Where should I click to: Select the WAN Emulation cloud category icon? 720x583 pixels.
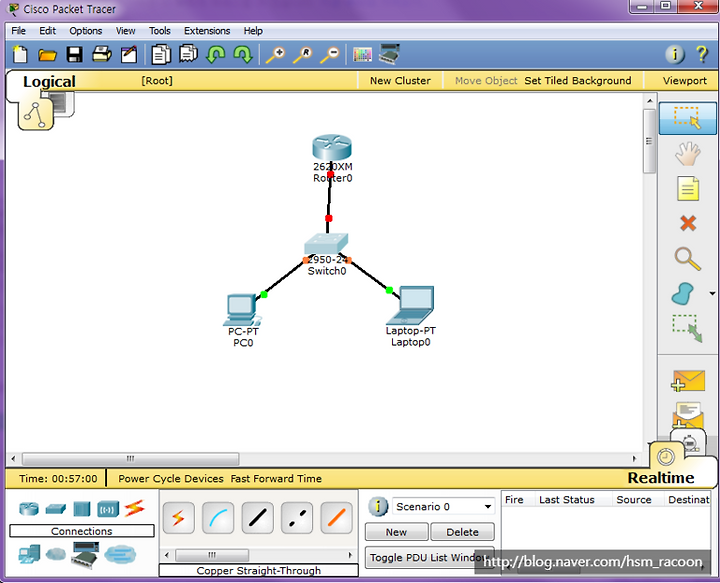pos(56,554)
